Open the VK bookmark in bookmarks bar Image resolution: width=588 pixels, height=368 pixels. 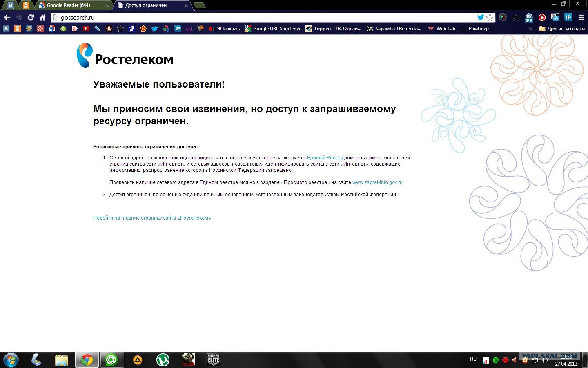(x=6, y=29)
